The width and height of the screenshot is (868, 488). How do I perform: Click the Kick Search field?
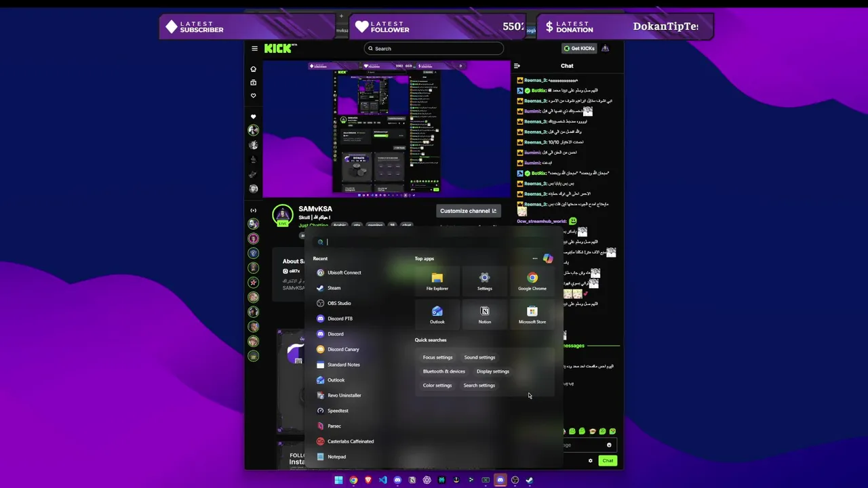(434, 48)
